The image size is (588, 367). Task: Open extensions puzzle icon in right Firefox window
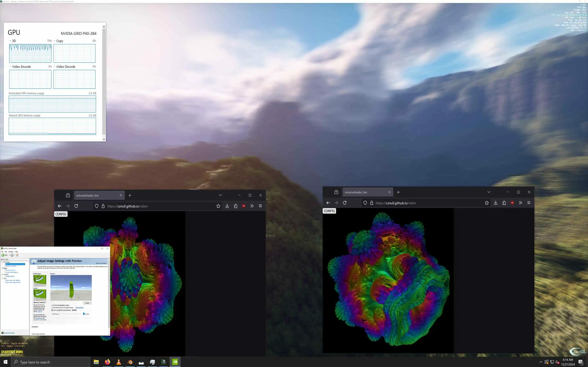pyautogui.click(x=504, y=203)
